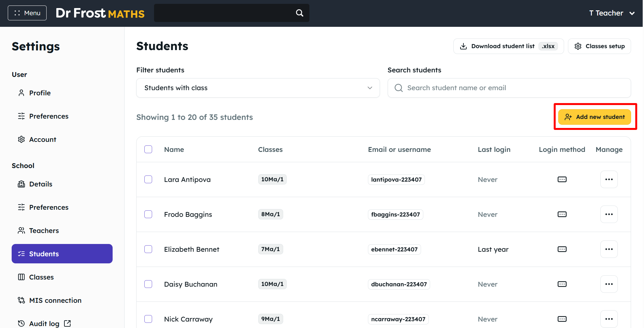
Task: Open Classes setup button
Action: point(599,46)
